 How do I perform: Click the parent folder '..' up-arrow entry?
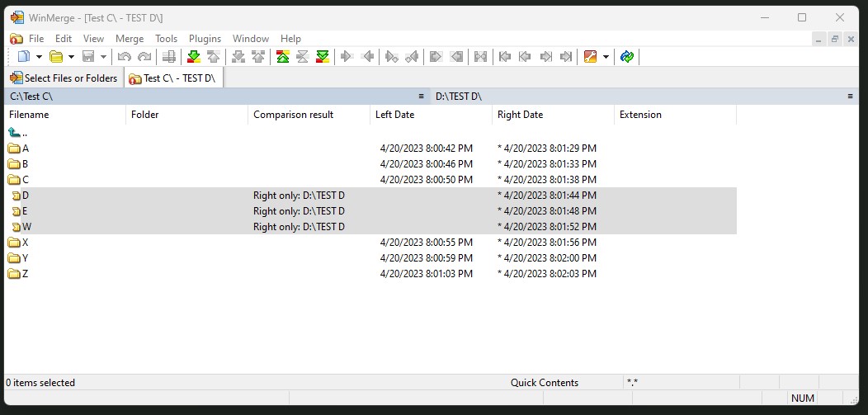click(17, 133)
